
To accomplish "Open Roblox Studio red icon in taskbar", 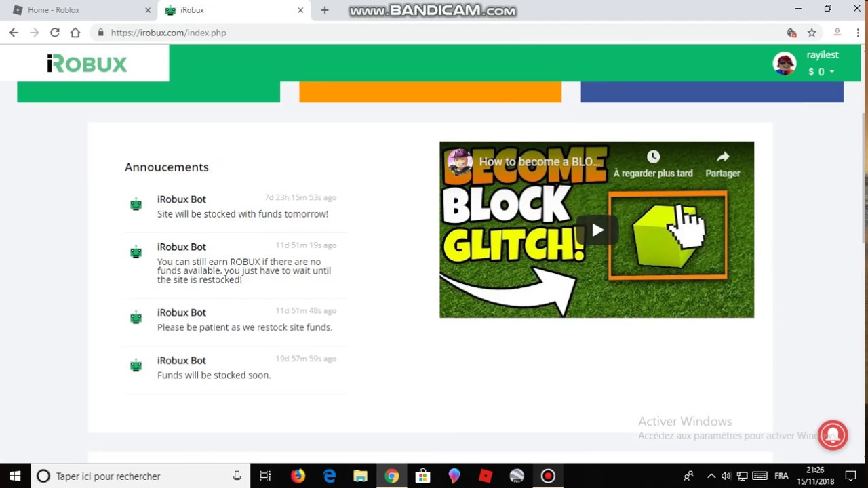I will [486, 476].
